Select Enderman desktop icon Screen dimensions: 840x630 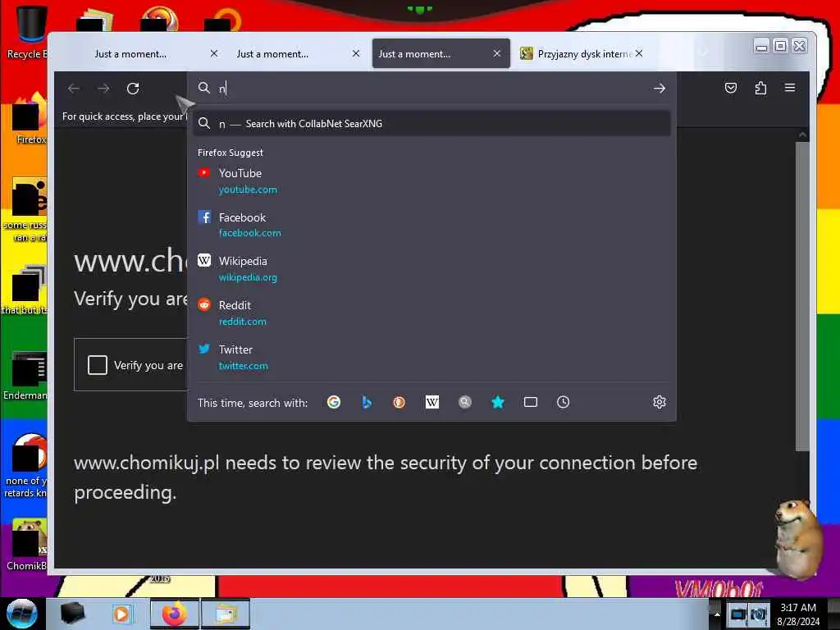[27, 376]
